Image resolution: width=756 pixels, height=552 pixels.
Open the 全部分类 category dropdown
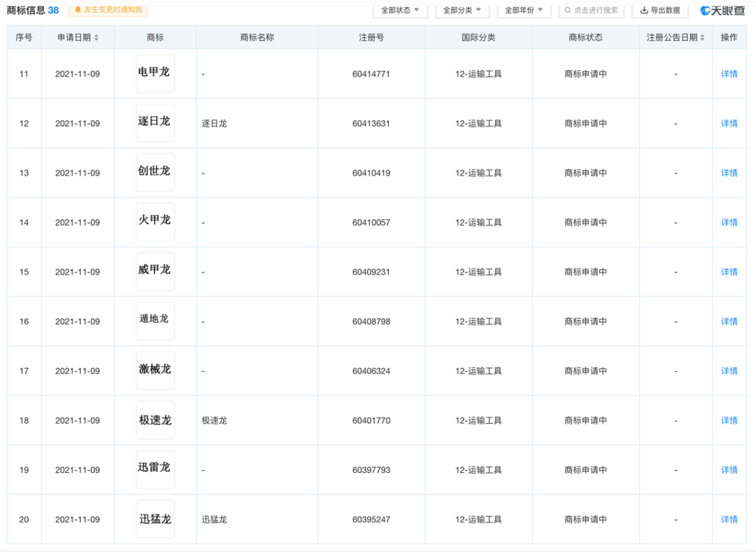(x=462, y=11)
